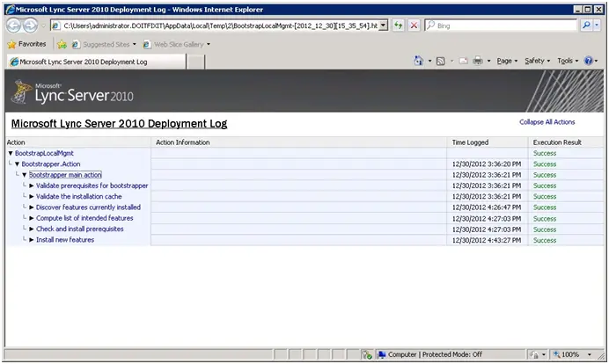Expand Check and install prerequisites arrow

[x=32, y=229]
